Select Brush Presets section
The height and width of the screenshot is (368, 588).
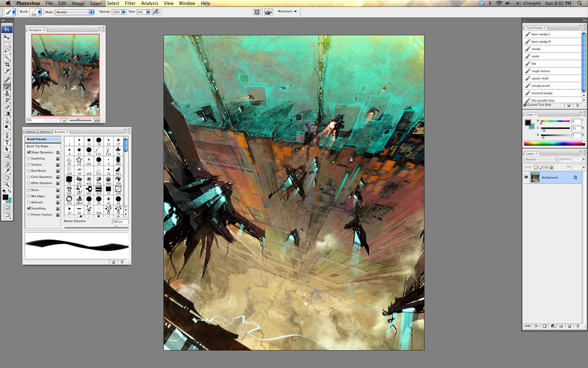(x=43, y=140)
